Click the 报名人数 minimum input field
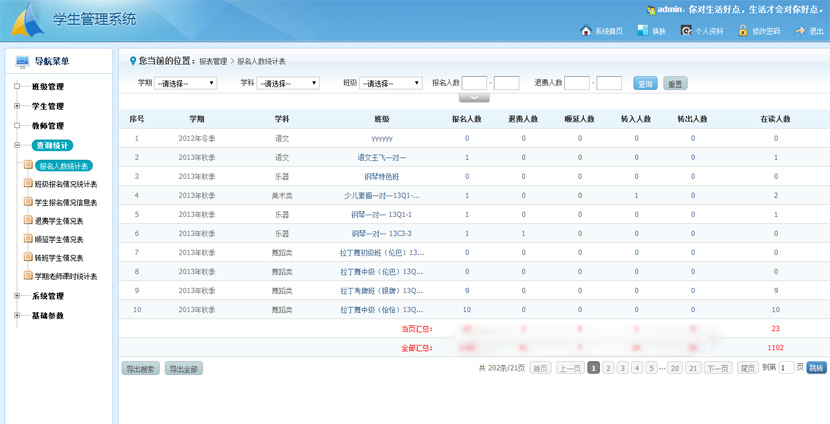Image resolution: width=830 pixels, height=424 pixels. click(x=474, y=83)
